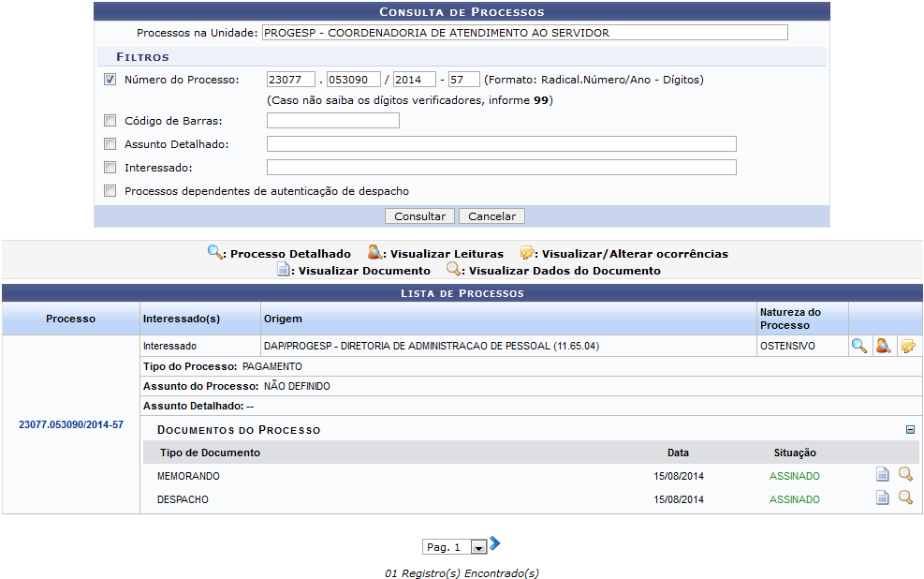Screen dimensions: 924x579
Task: View document data for DESPACHO
Action: 905,498
